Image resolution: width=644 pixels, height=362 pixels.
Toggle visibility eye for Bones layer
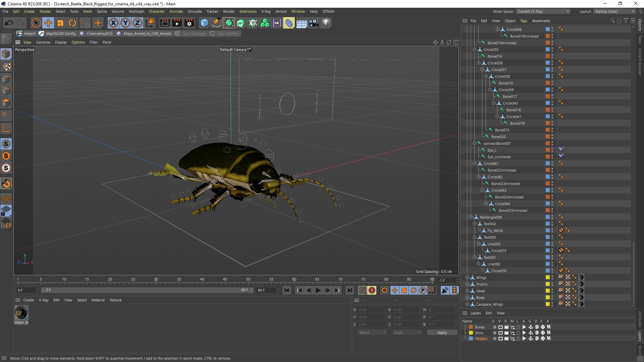[x=500, y=327]
